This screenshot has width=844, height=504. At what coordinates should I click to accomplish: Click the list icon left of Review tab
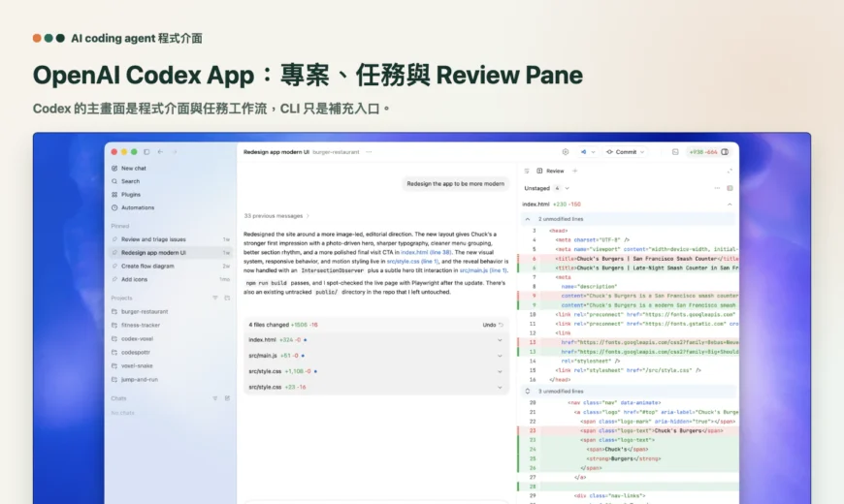[527, 171]
